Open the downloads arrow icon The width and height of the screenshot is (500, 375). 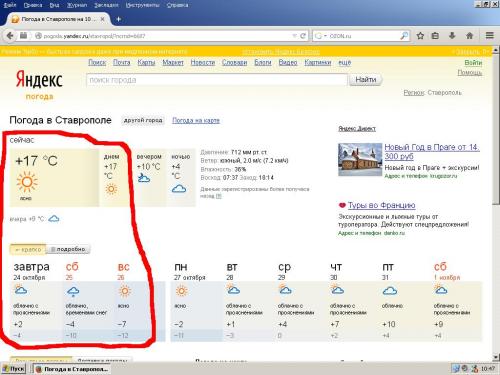click(x=452, y=35)
